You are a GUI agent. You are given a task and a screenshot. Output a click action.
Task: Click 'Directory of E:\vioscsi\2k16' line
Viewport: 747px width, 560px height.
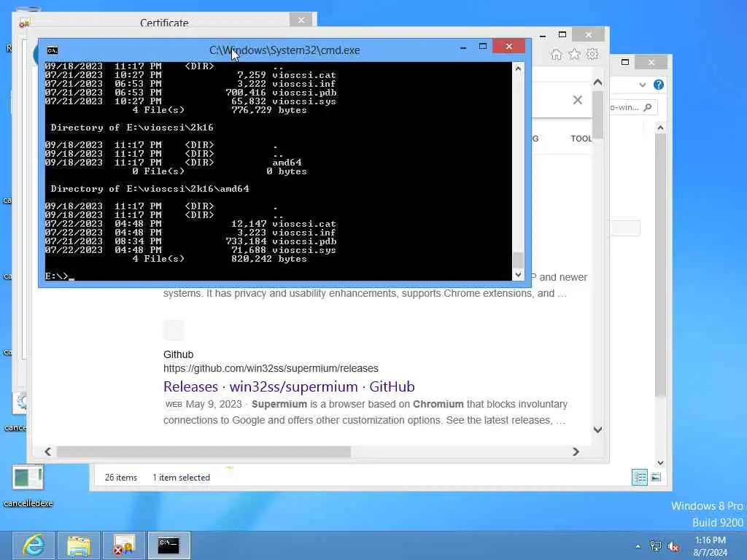pyautogui.click(x=132, y=128)
